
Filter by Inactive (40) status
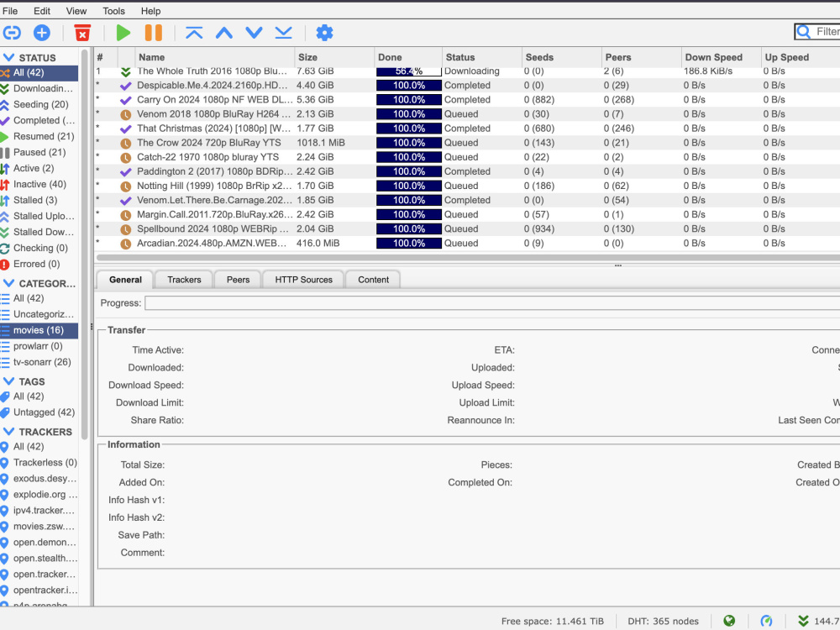[x=39, y=184]
